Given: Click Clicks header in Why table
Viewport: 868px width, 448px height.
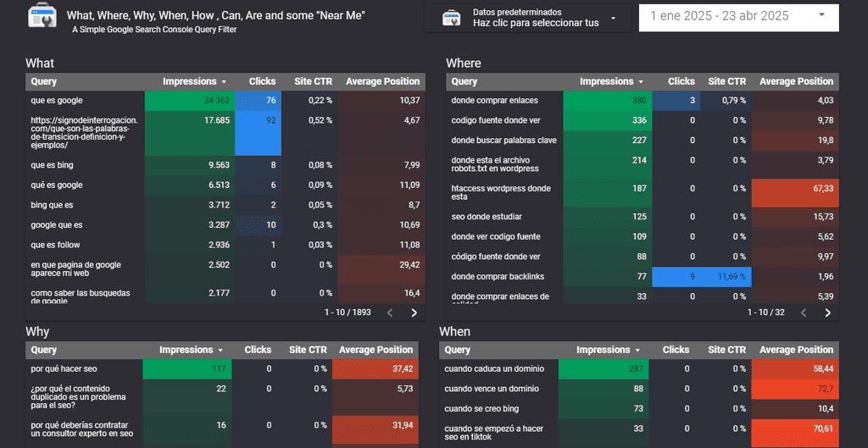Looking at the screenshot, I should (x=258, y=350).
